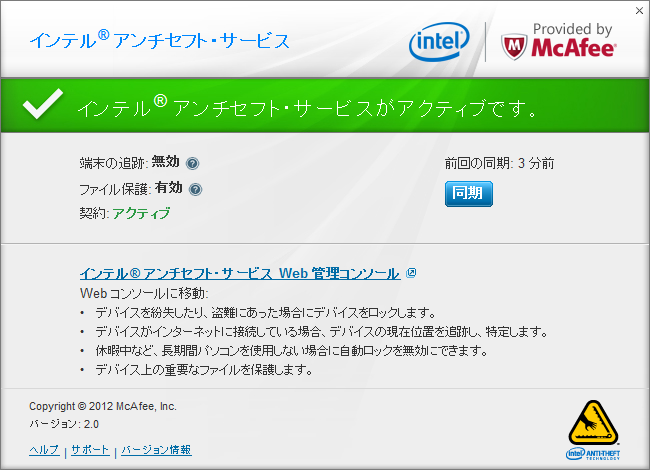Viewport: 650px width, 470px height.
Task: Click the McAfee shield logo
Action: pos(514,47)
